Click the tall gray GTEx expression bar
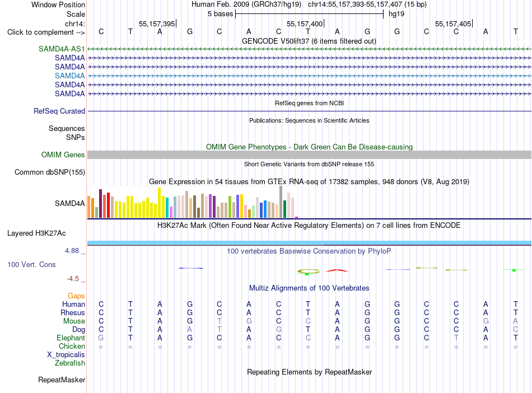This screenshot has height=393, width=532. pyautogui.click(x=281, y=202)
